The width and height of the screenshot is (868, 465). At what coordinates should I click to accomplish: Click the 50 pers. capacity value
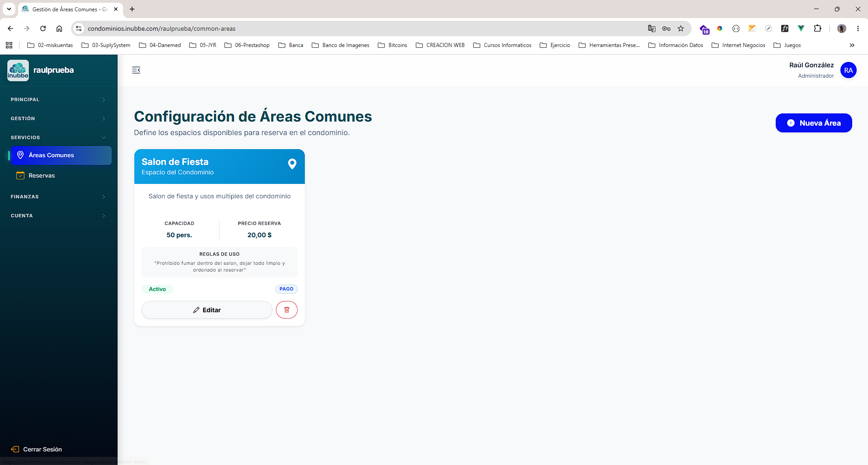179,235
